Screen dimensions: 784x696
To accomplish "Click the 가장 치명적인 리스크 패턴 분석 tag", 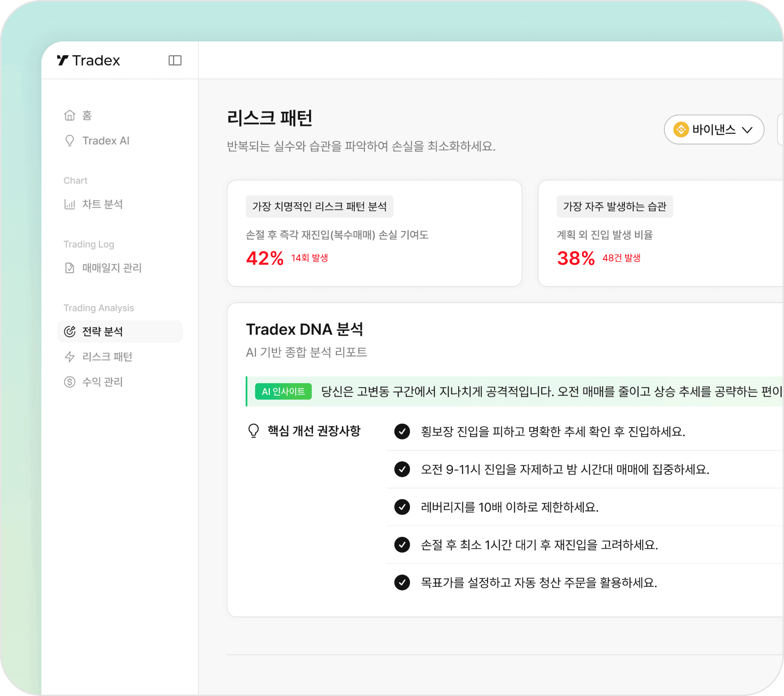I will (x=319, y=206).
